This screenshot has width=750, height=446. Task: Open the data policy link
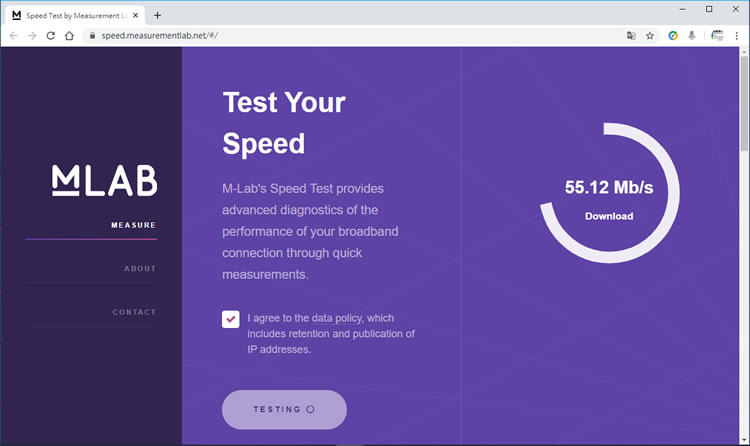pos(337,318)
